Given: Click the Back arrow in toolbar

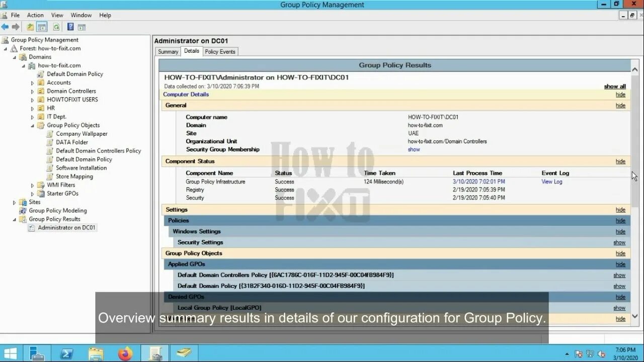Looking at the screenshot, I should [x=5, y=27].
